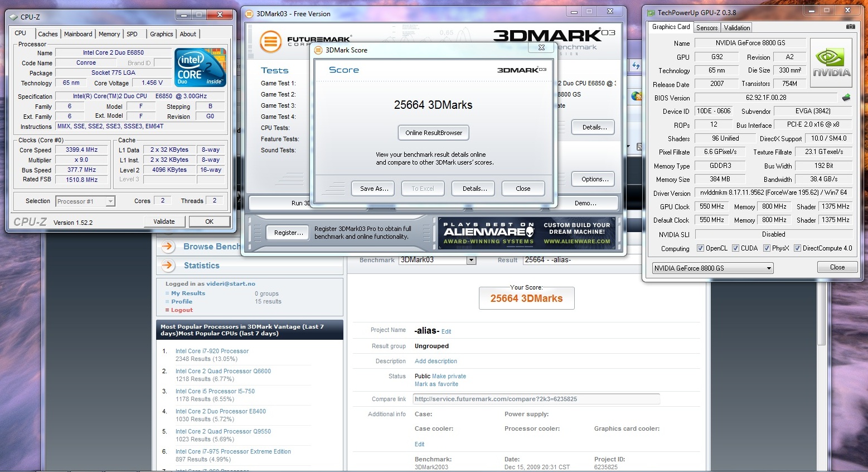Click the Mark as favorite link
868x472 pixels.
point(437,384)
